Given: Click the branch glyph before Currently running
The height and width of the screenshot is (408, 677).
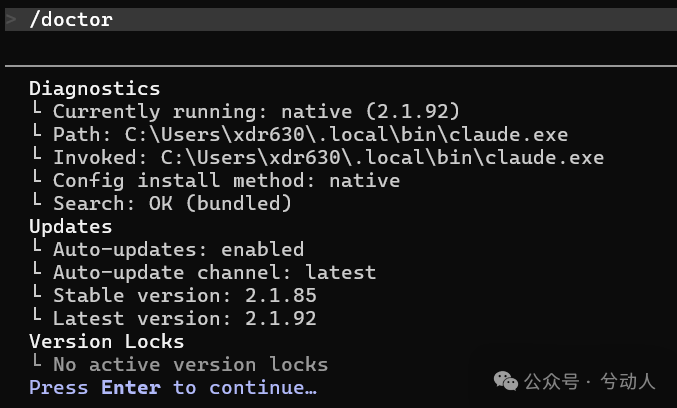Looking at the screenshot, I should (36, 111).
